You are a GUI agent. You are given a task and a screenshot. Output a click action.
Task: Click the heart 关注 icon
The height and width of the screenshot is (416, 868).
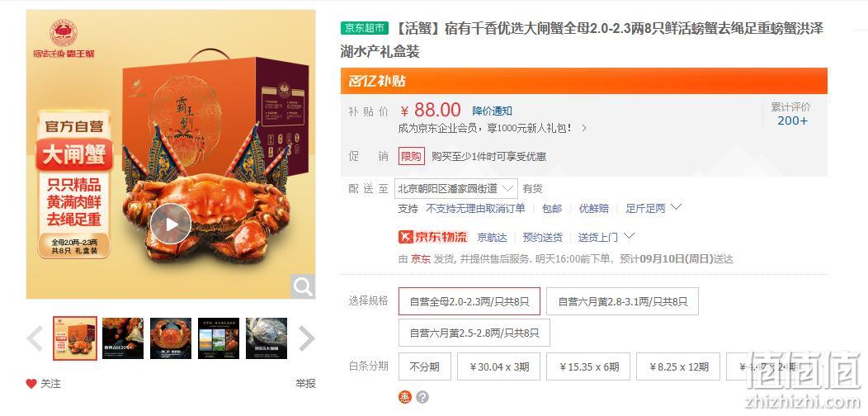tap(31, 383)
